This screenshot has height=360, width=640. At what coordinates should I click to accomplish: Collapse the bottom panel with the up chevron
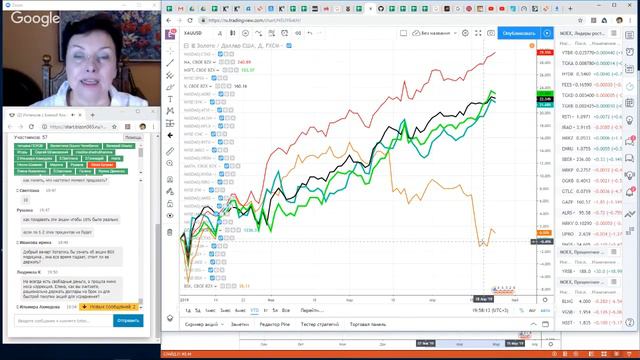pyautogui.click(x=533, y=324)
